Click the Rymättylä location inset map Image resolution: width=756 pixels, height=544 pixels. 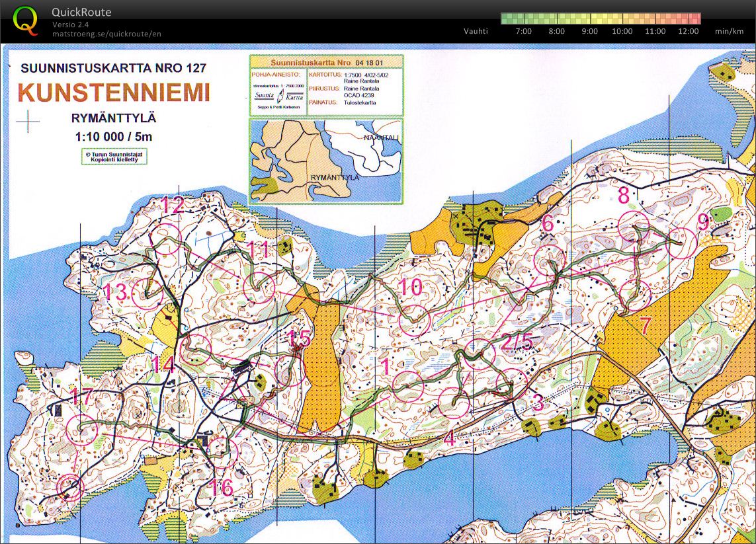point(325,160)
